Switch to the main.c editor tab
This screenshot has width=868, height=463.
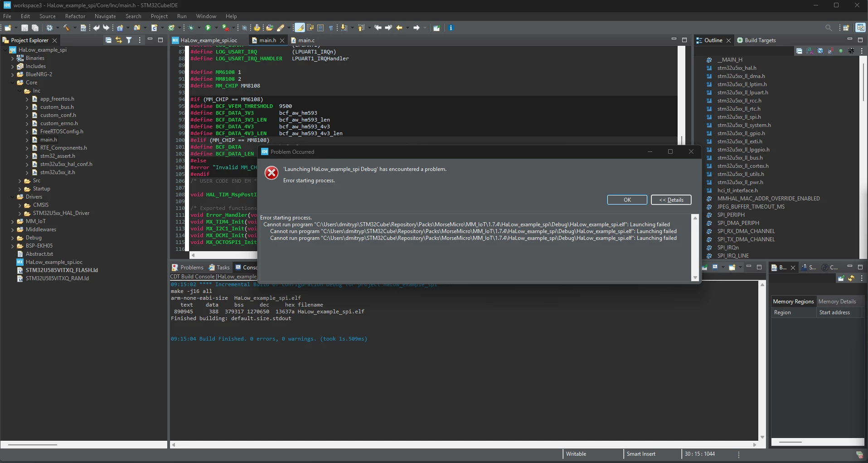point(306,40)
